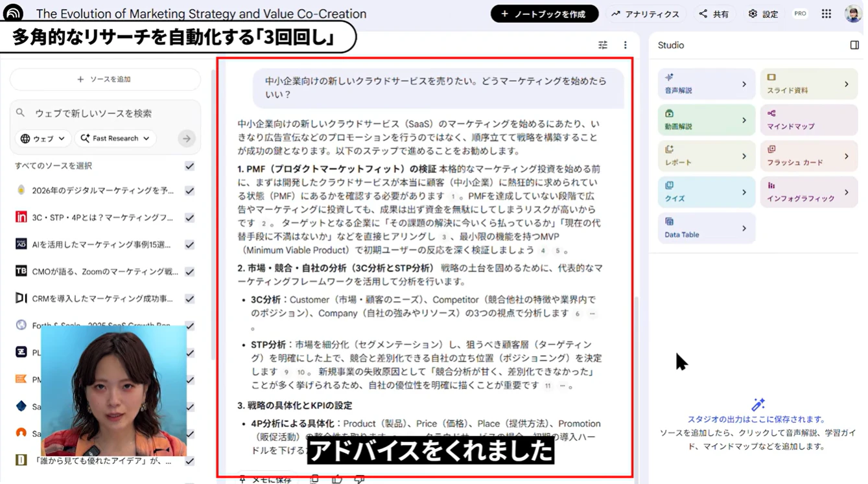
Task: Open citation 11 in STP分析 paragraph
Action: pos(548,386)
